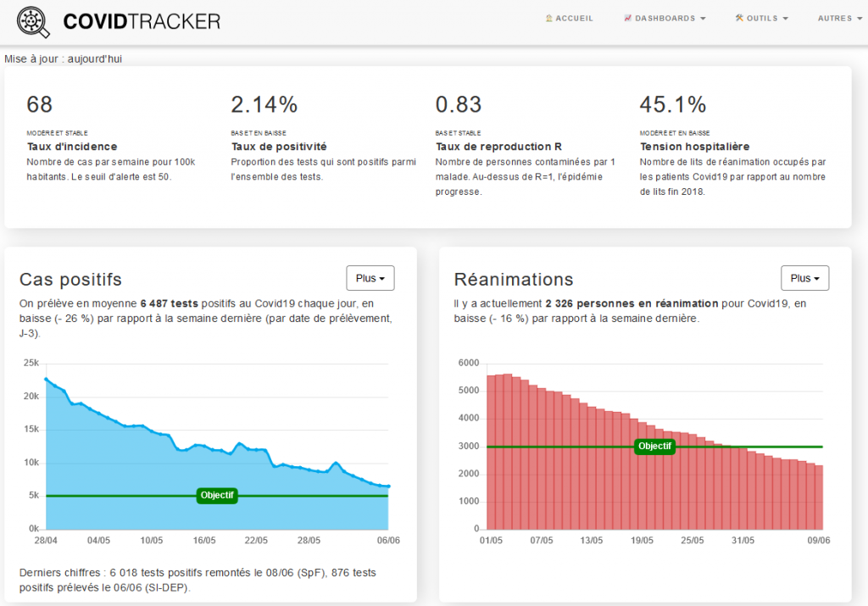Screen dimensions: 868x606
Task: Click the chart icon beside Dashboards
Action: click(628, 19)
